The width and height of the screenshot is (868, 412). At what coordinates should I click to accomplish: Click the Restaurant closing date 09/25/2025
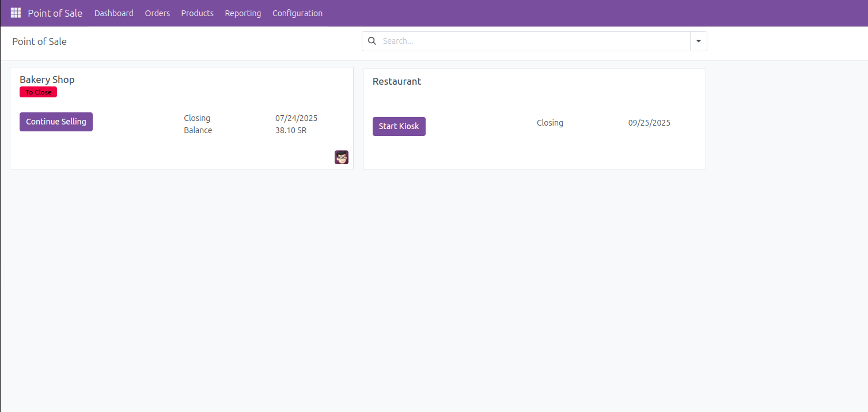point(649,123)
